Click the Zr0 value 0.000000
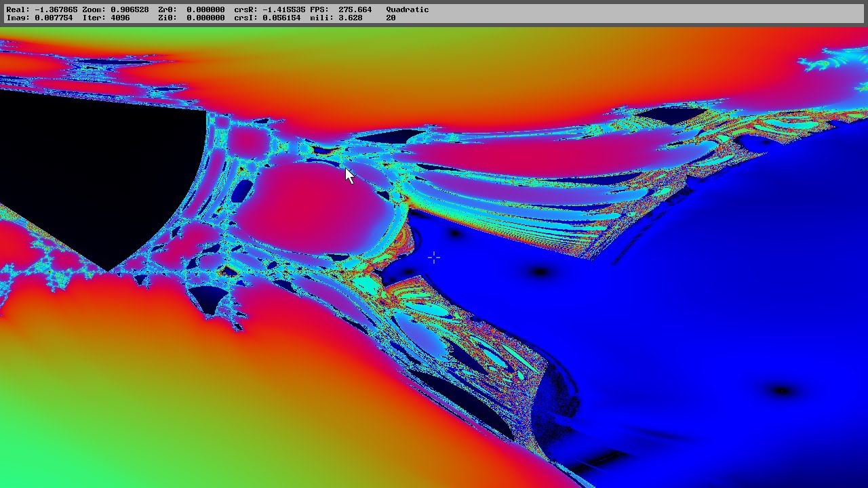The image size is (868, 488). coord(205,9)
